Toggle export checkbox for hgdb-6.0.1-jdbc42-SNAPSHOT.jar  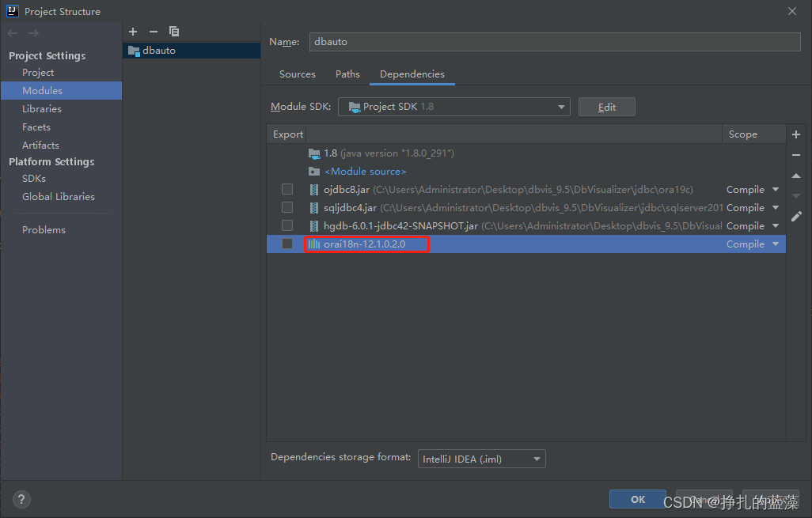(287, 225)
